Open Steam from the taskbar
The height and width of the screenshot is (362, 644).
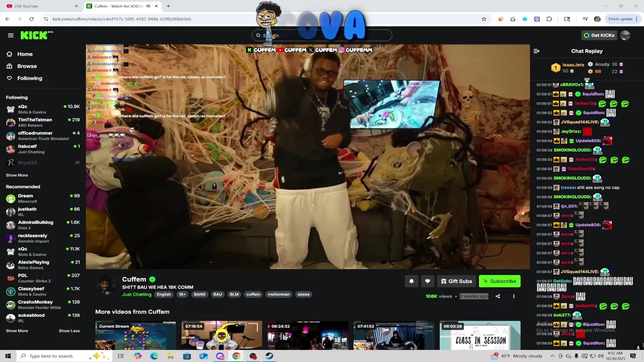[x=270, y=356]
